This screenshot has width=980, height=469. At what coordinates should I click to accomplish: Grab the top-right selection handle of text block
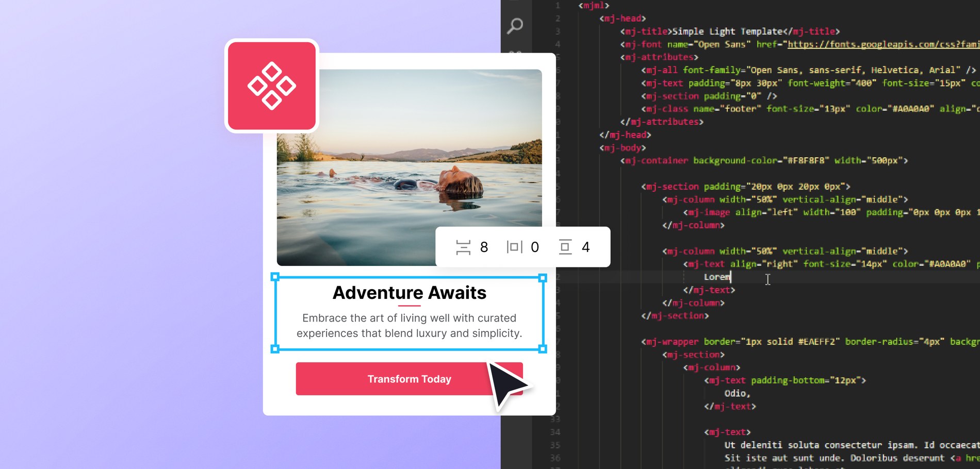543,278
